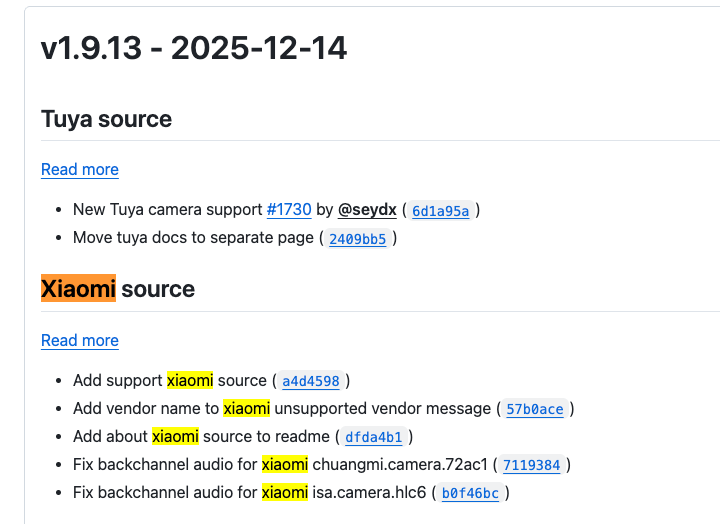Open Read more link under Xiaomi source
Screen dimensions: 720x524
pyautogui.click(x=80, y=340)
